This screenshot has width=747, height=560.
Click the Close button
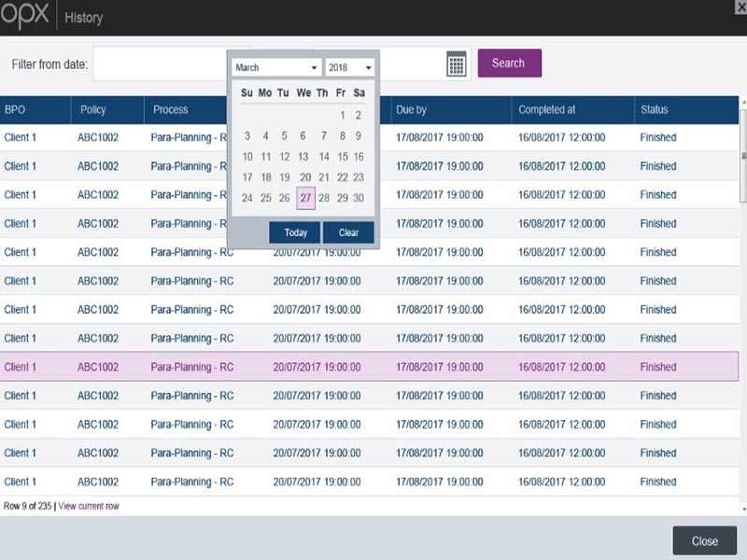click(703, 540)
